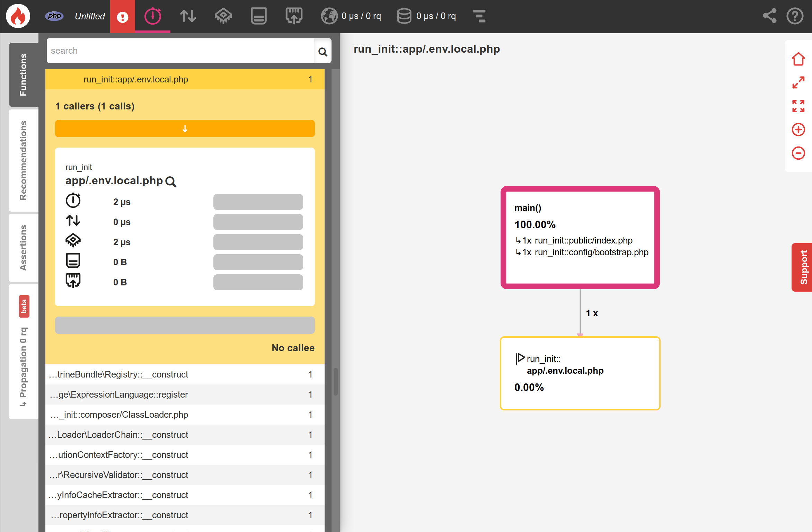Click the gray time percentage bar beside 2 µs

tap(258, 202)
